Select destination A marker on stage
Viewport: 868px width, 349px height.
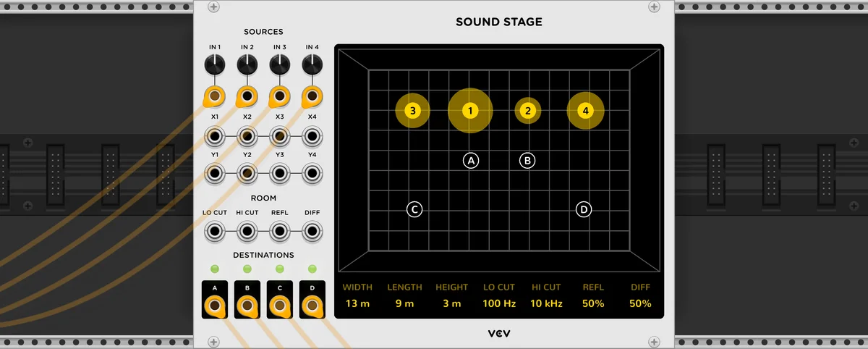pyautogui.click(x=472, y=161)
